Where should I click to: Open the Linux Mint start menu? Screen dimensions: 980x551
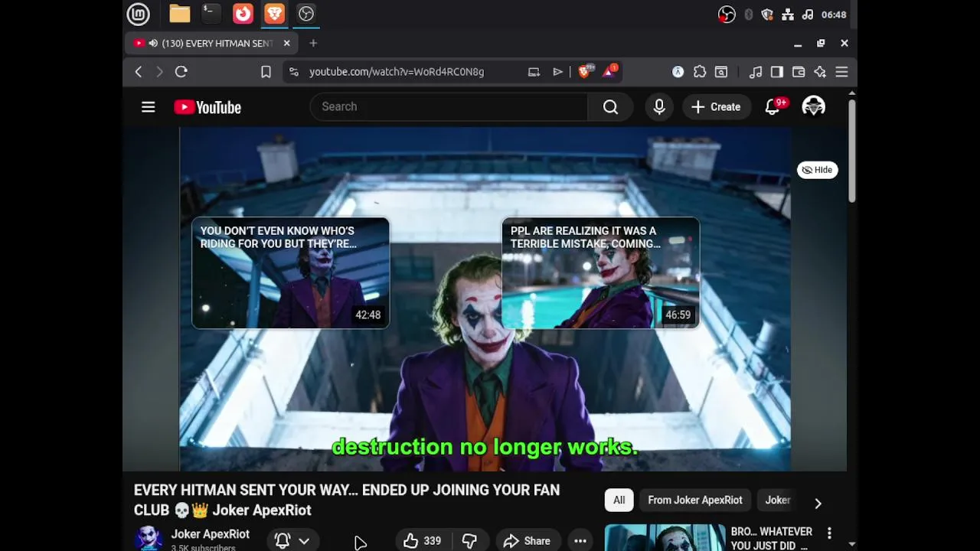pos(138,14)
